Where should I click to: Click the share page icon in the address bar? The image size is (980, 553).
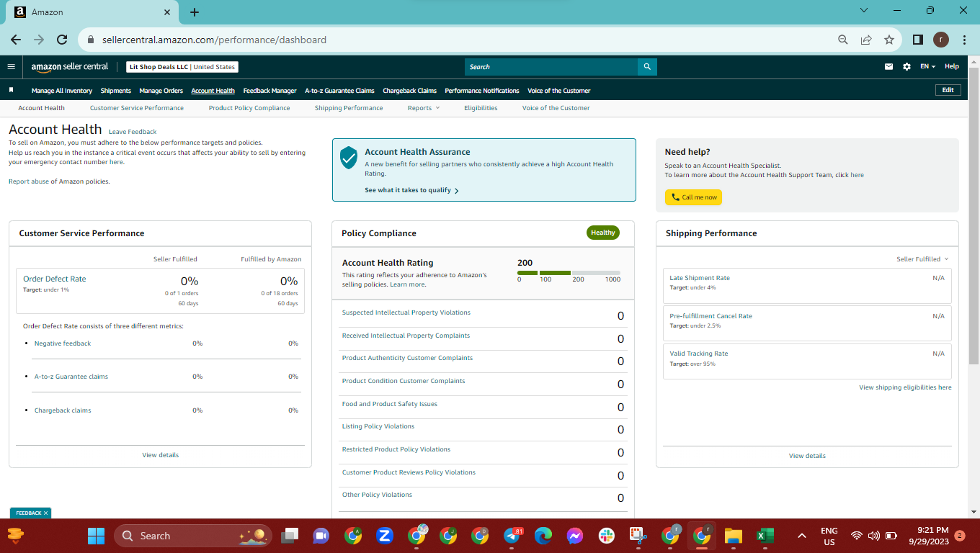pos(866,40)
